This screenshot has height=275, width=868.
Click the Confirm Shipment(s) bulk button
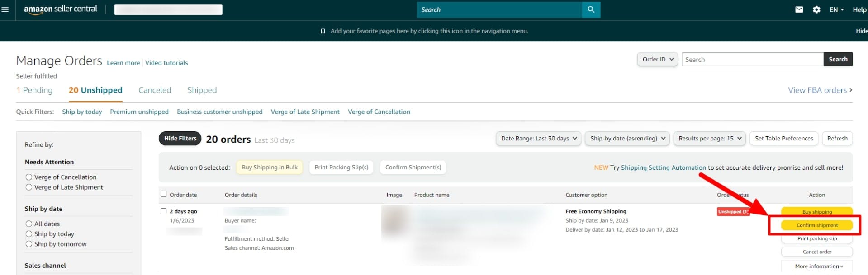click(x=413, y=168)
